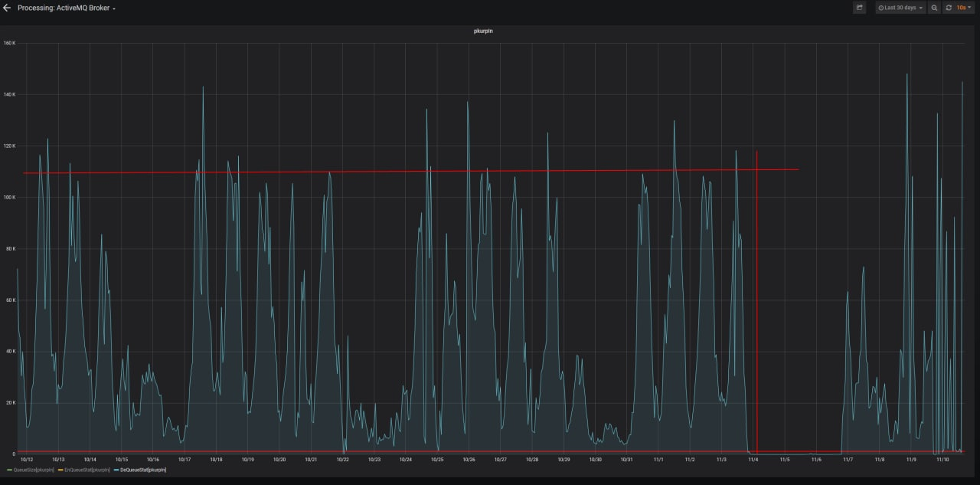The width and height of the screenshot is (980, 485).
Task: Select the EnQueueStat legend color marker
Action: (x=61, y=470)
